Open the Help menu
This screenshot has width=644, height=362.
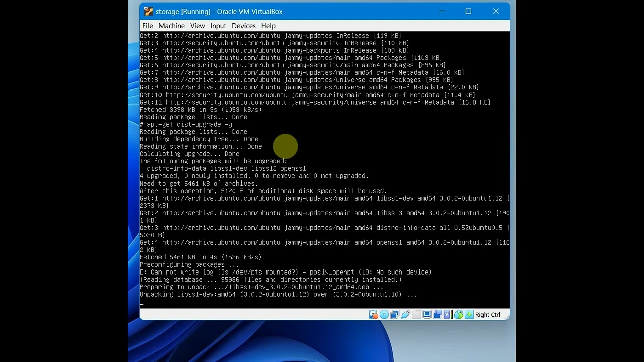tap(268, 26)
